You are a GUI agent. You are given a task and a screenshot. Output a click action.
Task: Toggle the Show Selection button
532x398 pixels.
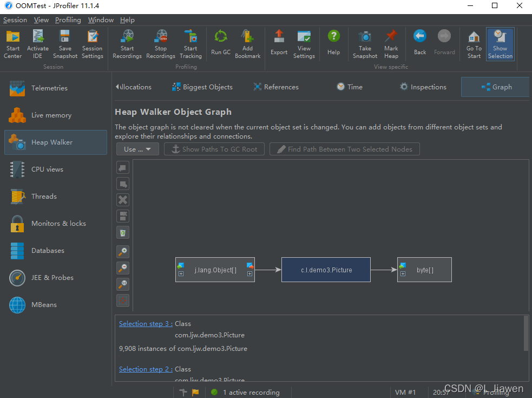pos(500,44)
